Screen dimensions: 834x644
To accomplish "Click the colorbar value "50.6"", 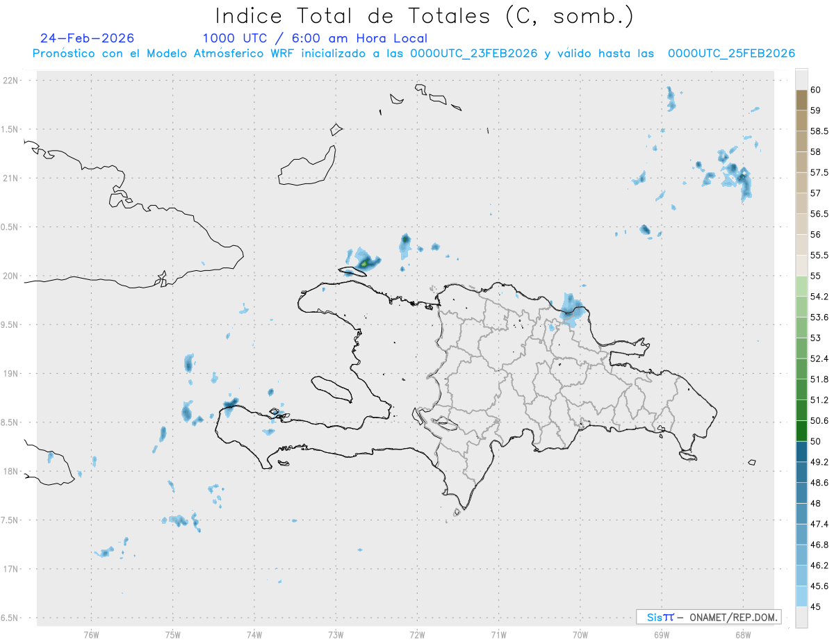I will (x=819, y=420).
